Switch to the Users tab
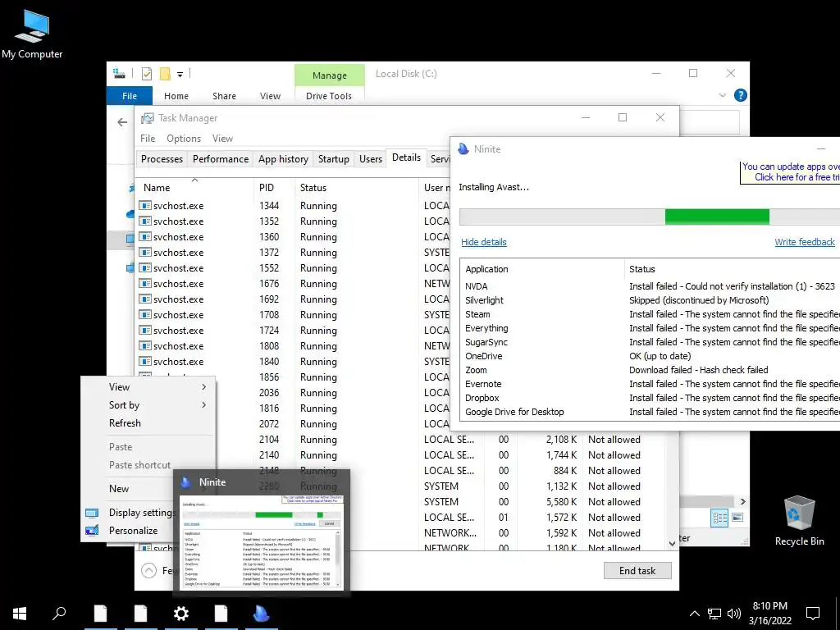The width and height of the screenshot is (840, 630). (x=371, y=159)
